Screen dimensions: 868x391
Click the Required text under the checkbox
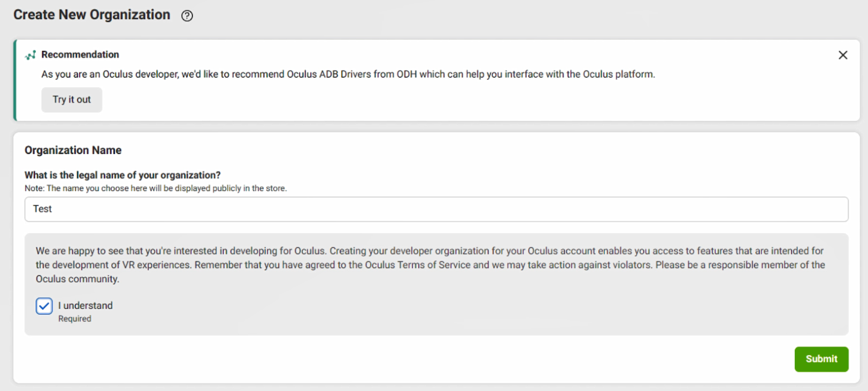[75, 319]
